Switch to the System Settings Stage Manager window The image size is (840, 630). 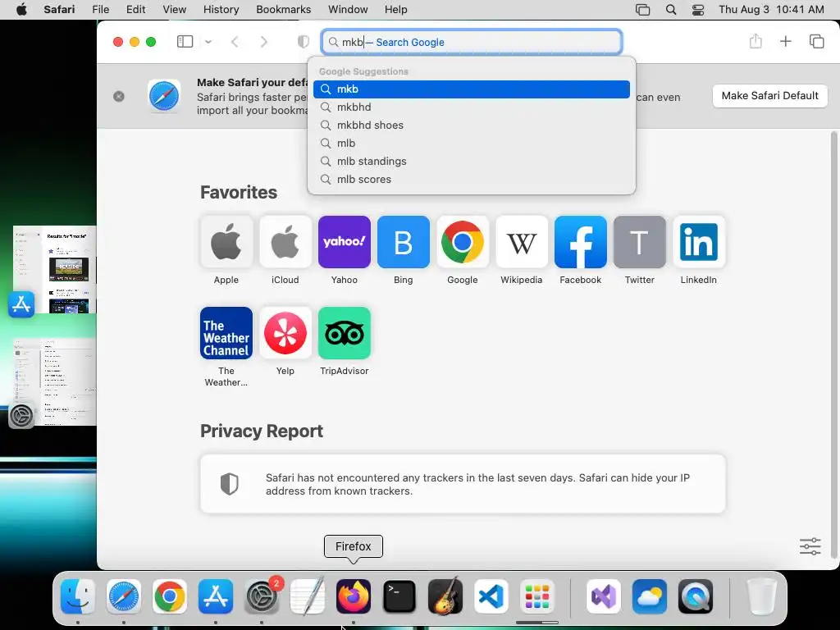(55, 382)
